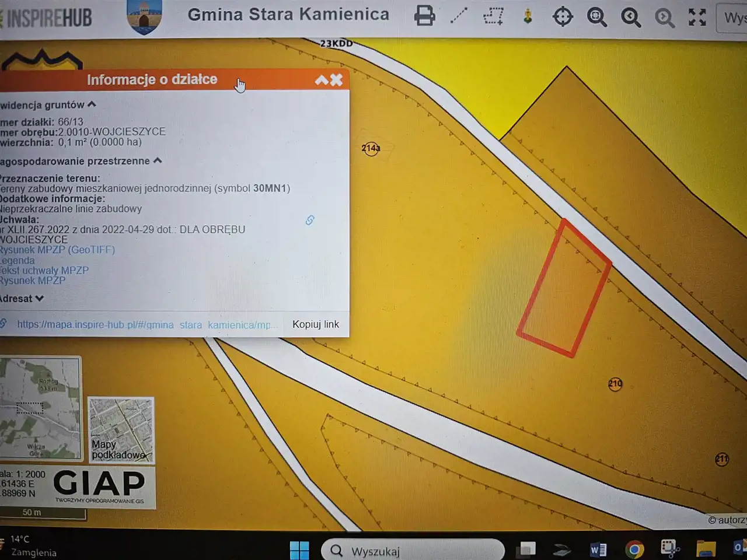Close the Informacje o działce panel
The width and height of the screenshot is (747, 560).
click(x=337, y=80)
